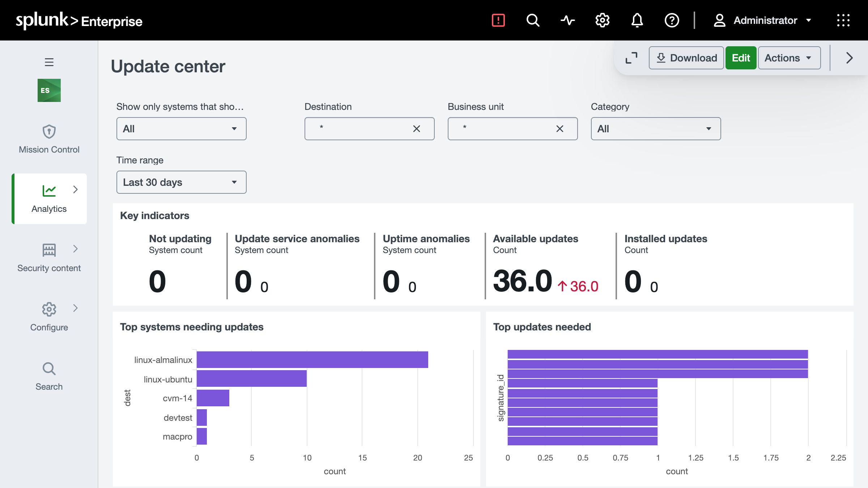This screenshot has height=488, width=868.
Task: Open Search in the sidebar
Action: [x=49, y=377]
